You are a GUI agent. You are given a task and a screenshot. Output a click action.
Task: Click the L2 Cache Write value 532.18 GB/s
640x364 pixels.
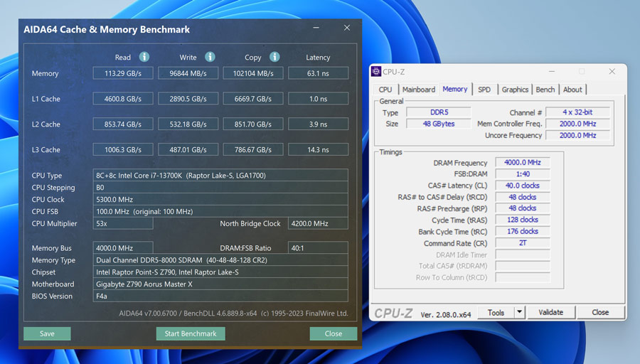pyautogui.click(x=188, y=124)
